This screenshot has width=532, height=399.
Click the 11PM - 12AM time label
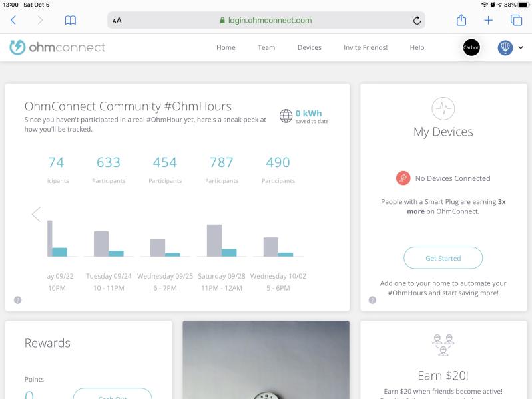click(x=222, y=288)
